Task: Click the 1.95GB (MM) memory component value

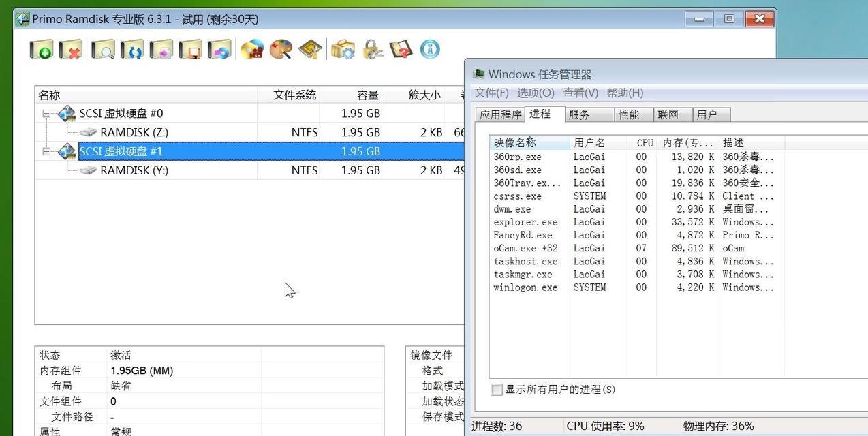Action: [142, 371]
